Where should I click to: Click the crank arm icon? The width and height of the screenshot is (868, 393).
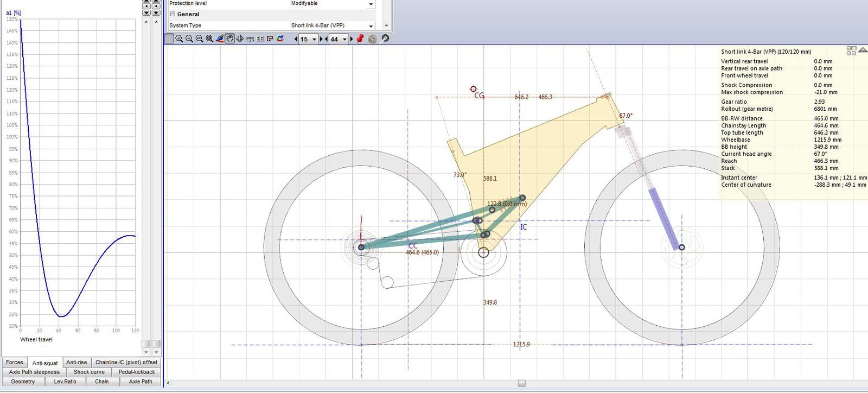[x=385, y=39]
